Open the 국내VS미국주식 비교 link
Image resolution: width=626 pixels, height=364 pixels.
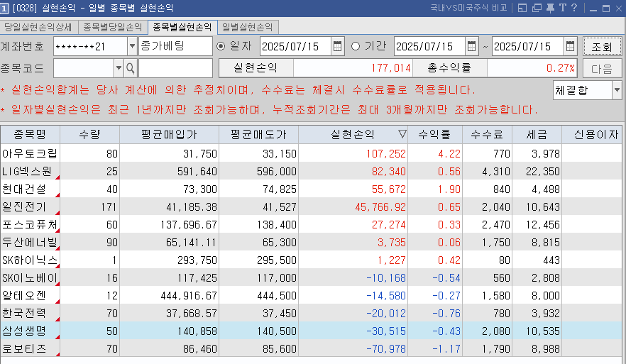pyautogui.click(x=468, y=8)
